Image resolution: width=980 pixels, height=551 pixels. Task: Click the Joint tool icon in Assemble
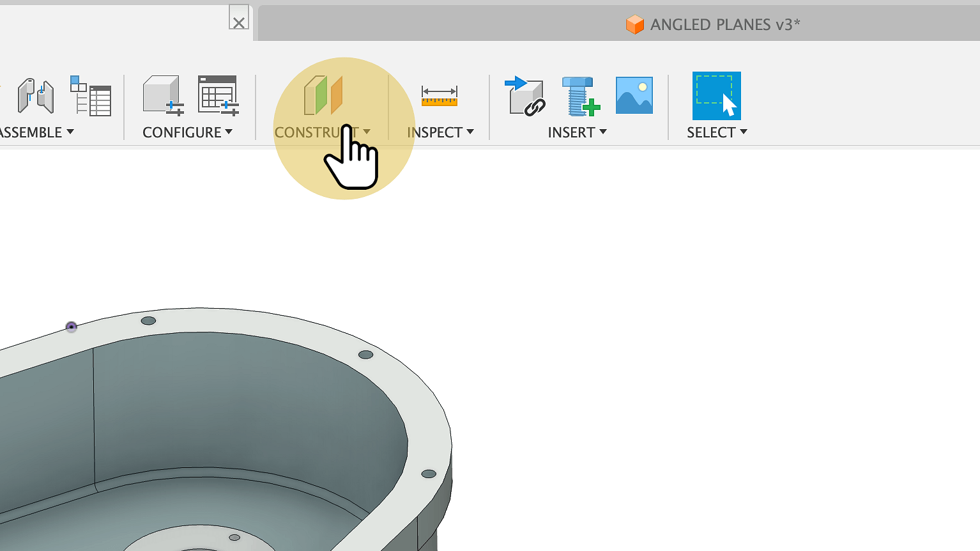36,96
